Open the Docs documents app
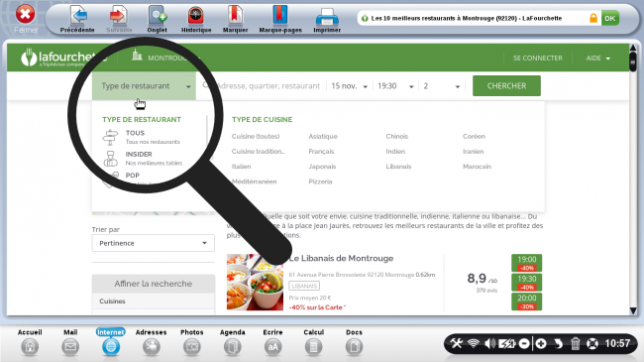Viewport: 644px width, 362px height. pyautogui.click(x=354, y=343)
